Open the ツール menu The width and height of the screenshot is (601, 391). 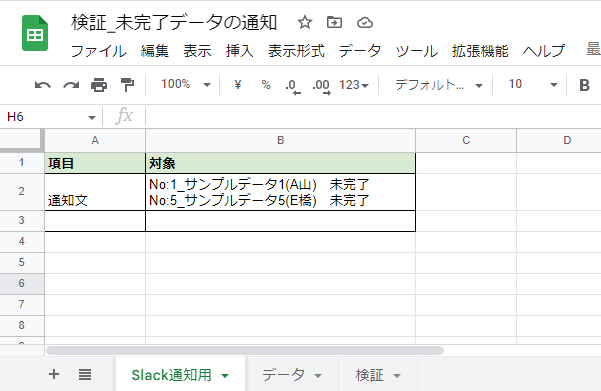point(417,51)
